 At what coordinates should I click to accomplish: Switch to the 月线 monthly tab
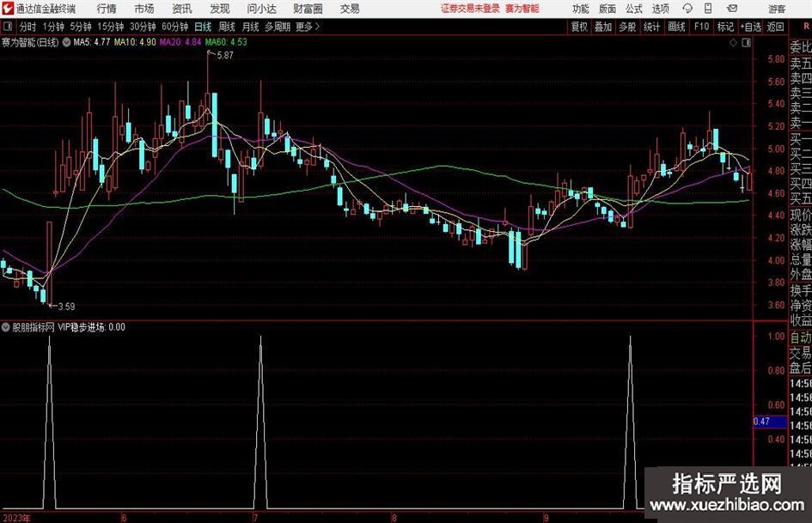(251, 27)
